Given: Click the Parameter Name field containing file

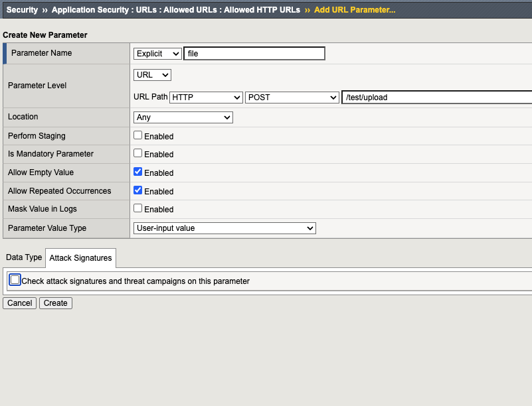Looking at the screenshot, I should click(254, 53).
